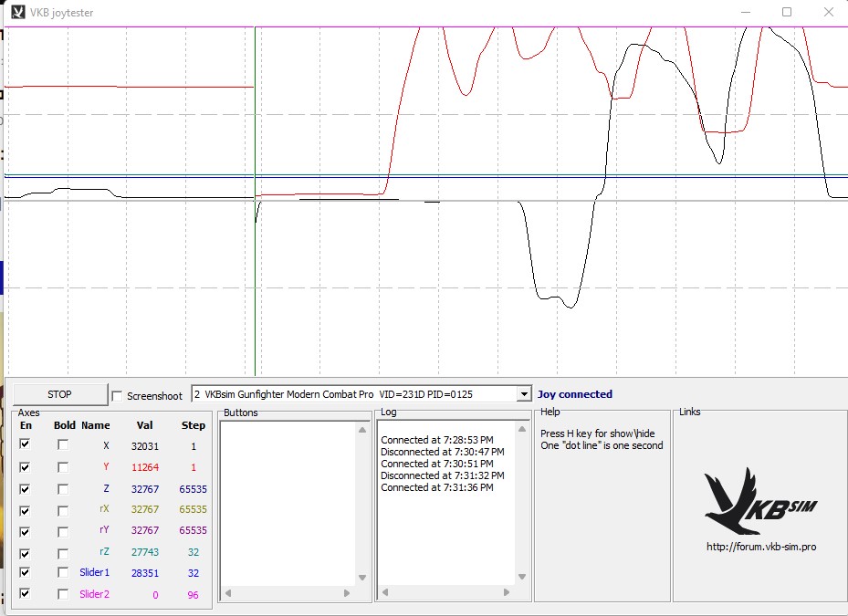Disable the Slider2 axis En checkbox

pyautogui.click(x=26, y=594)
